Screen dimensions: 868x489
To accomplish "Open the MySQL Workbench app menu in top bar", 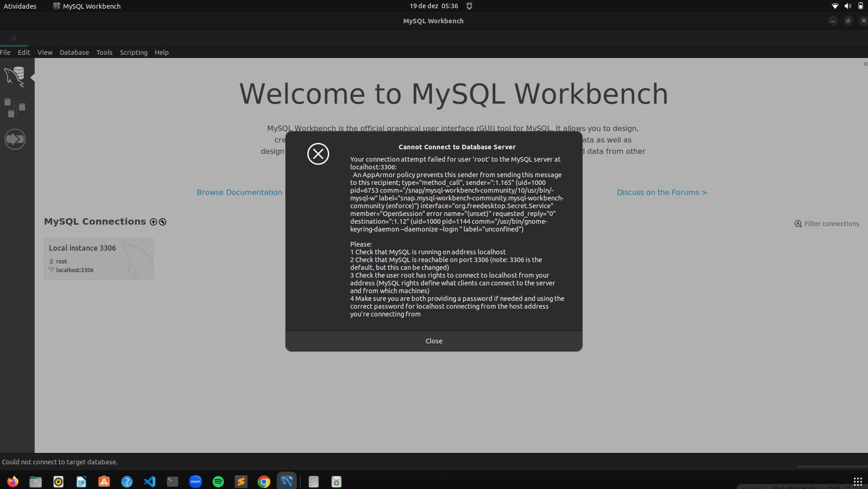I will [x=87, y=6].
